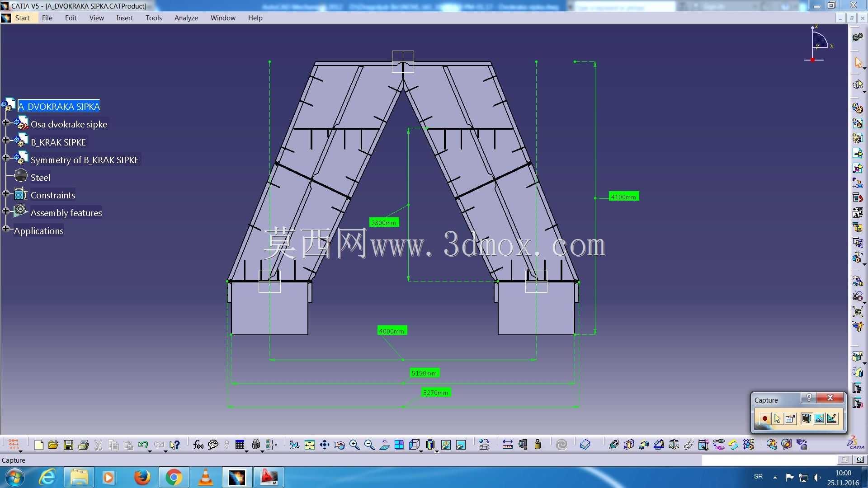The width and height of the screenshot is (868, 488).
Task: Save the document with the floppy disk icon
Action: point(68,445)
